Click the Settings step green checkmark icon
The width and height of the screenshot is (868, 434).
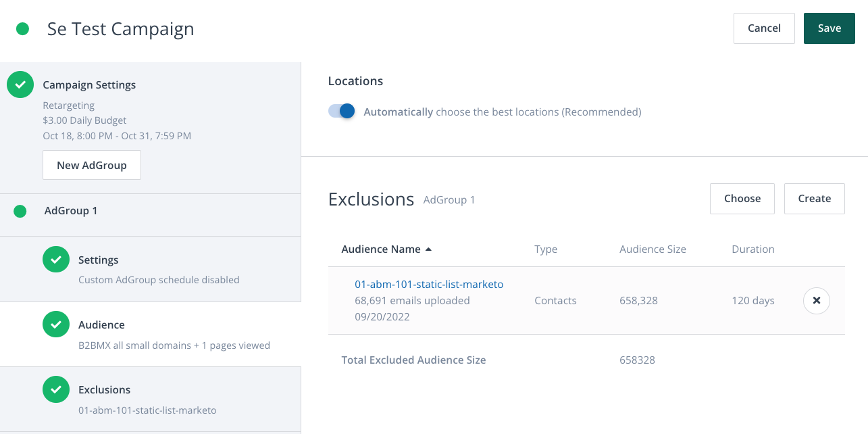pyautogui.click(x=56, y=260)
